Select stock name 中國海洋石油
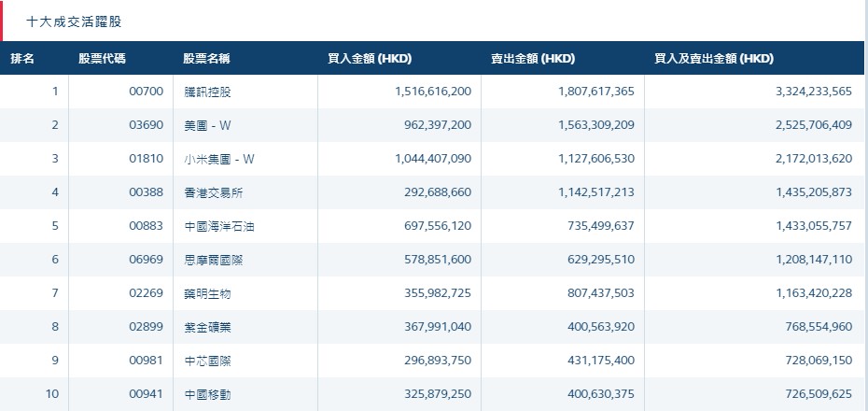 click(219, 227)
